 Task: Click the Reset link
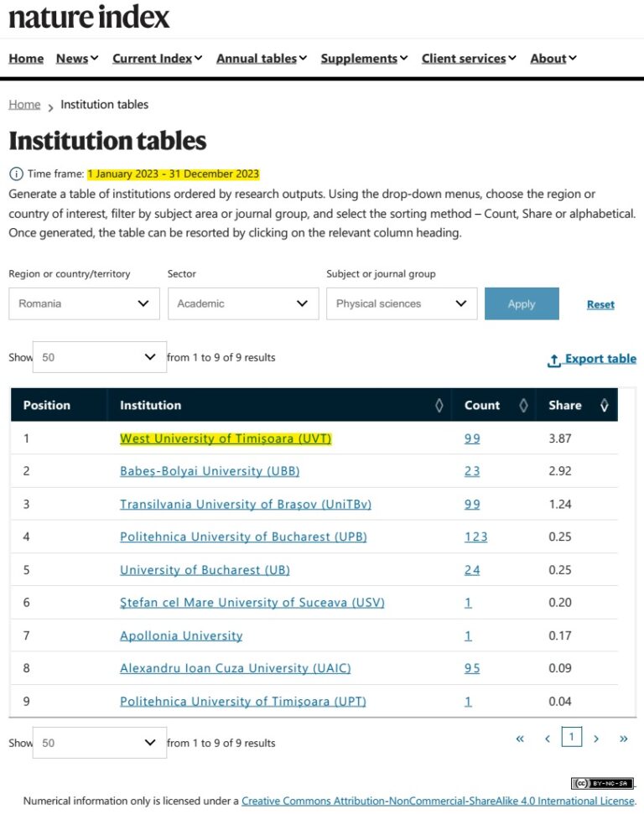[x=600, y=304]
